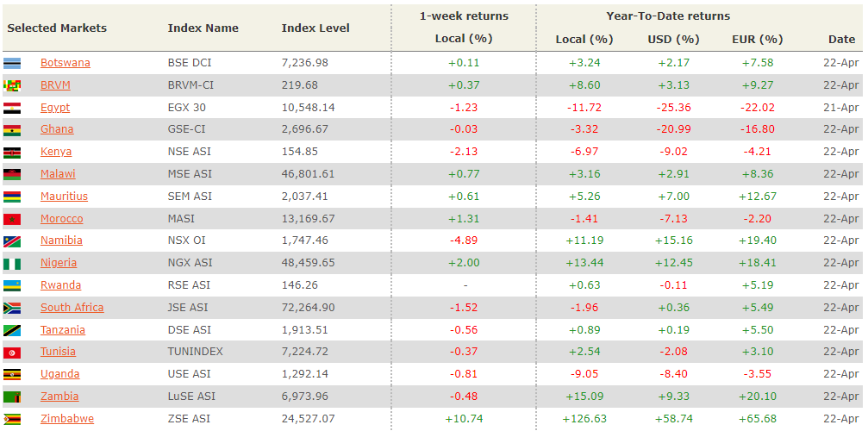The image size is (868, 431).
Task: Click the +10.74 weekly return value
Action: point(464,419)
